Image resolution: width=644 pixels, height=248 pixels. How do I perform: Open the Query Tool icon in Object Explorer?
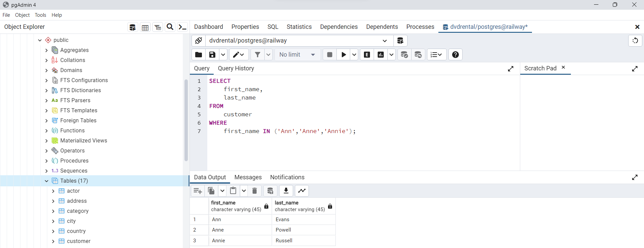pos(133,27)
